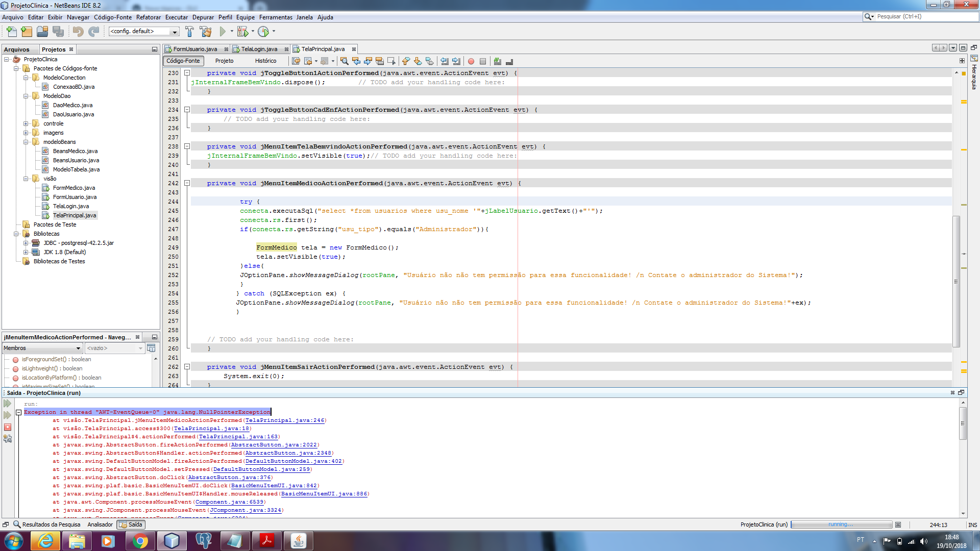This screenshot has height=551, width=980.
Task: Toggle the Histórico editor view
Action: (265, 61)
